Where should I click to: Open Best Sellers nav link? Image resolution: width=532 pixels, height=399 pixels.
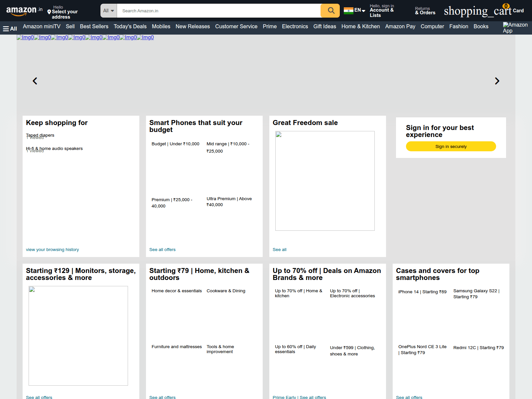pyautogui.click(x=94, y=27)
